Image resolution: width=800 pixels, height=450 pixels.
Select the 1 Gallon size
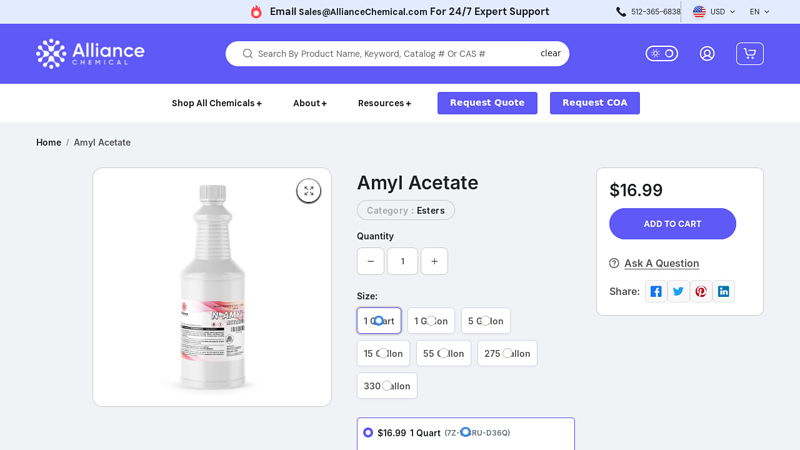point(431,321)
